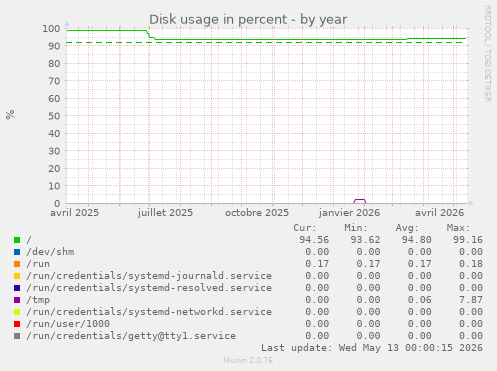Click the current value 94.56 for /
The height and width of the screenshot is (371, 497).
[314, 240]
